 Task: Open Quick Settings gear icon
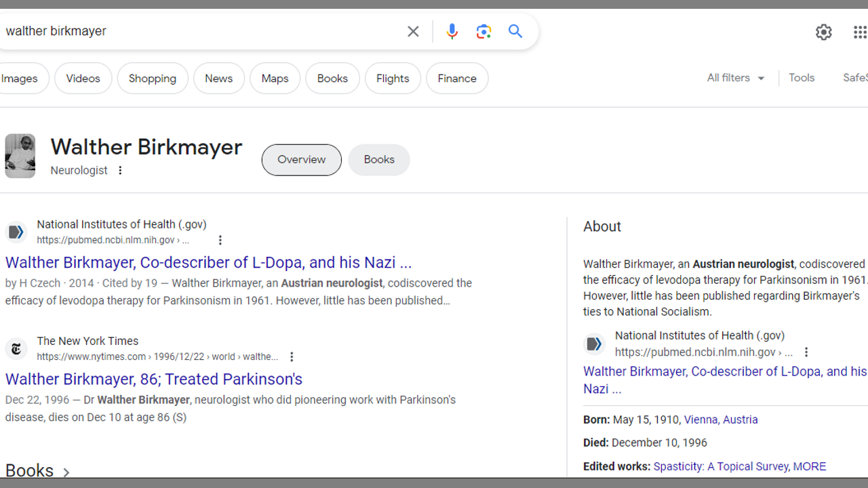[x=823, y=32]
